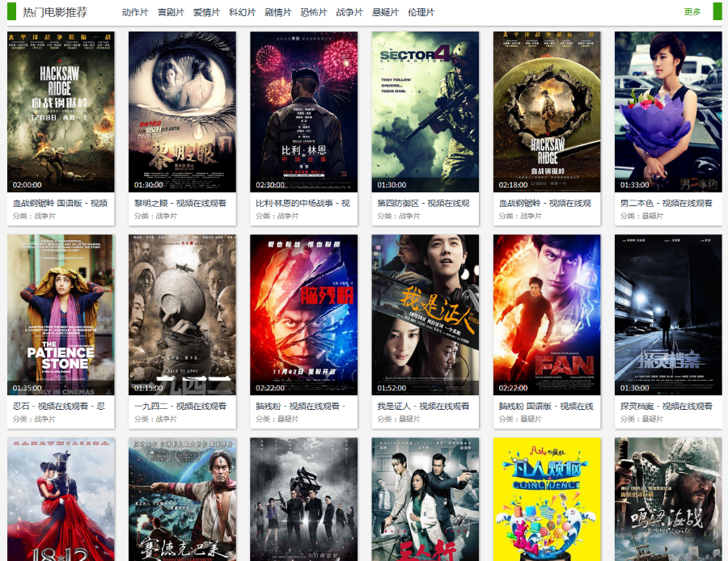Switch to the 爱情片 category
The width and height of the screenshot is (728, 561).
tap(206, 12)
